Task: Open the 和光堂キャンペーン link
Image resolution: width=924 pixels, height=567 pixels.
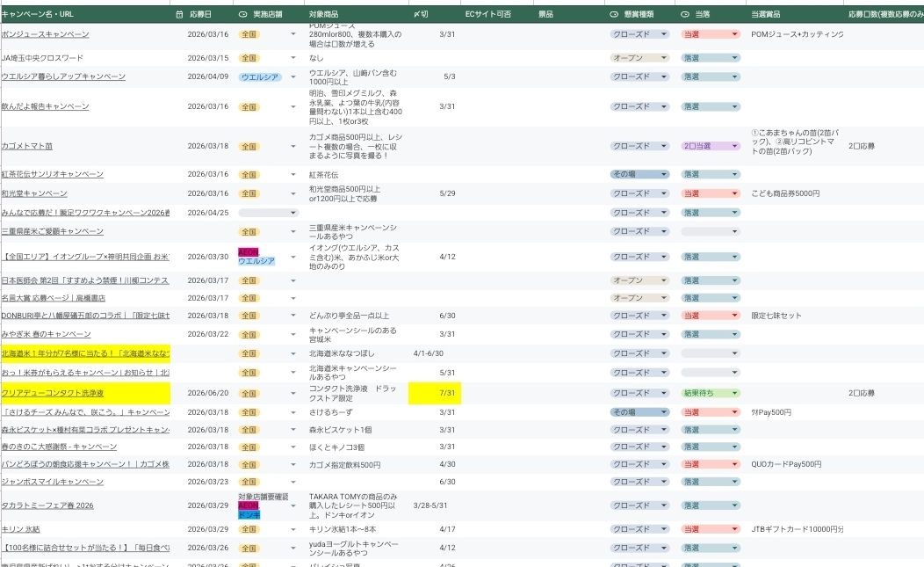Action: [34, 193]
